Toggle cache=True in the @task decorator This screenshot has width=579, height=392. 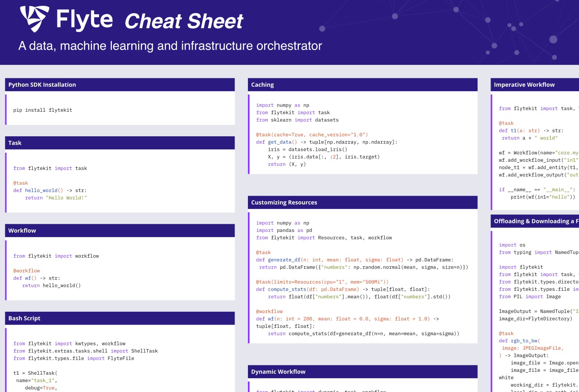point(288,134)
